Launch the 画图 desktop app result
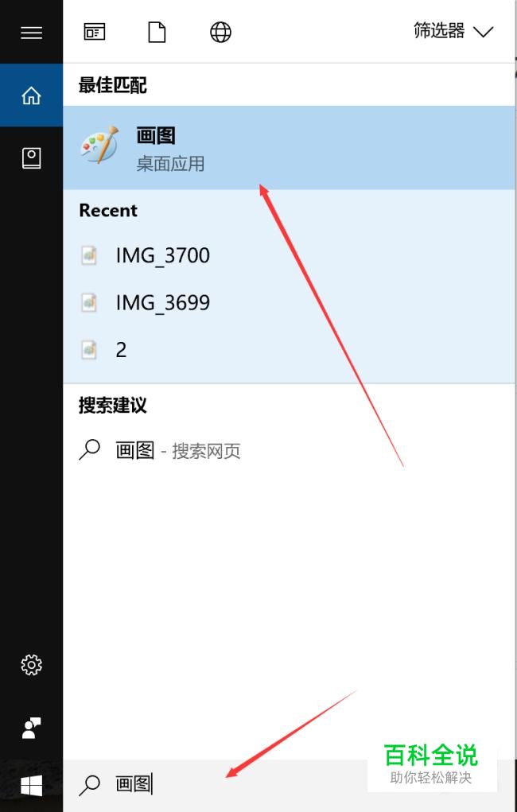 coord(289,148)
